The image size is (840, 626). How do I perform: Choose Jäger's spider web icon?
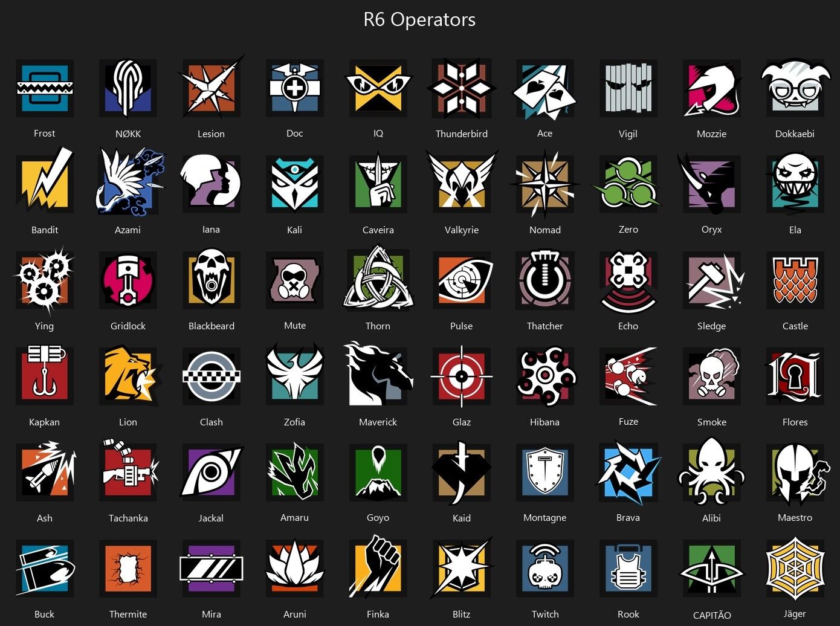pos(795,569)
